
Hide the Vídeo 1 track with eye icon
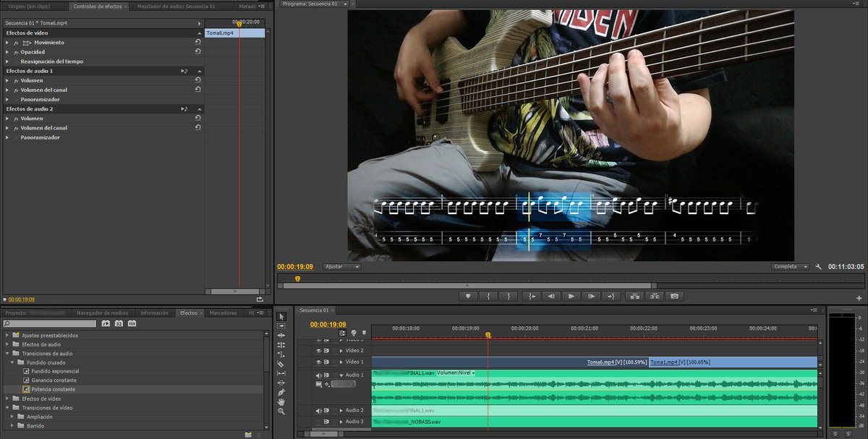coord(318,362)
